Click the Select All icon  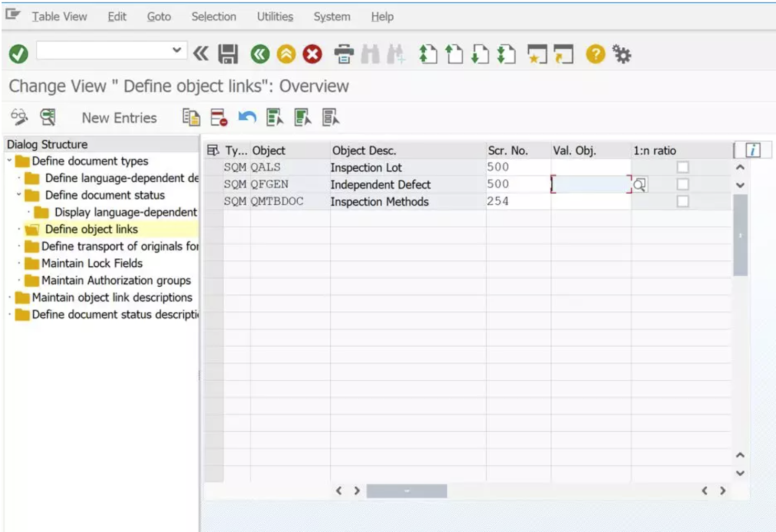tap(274, 117)
